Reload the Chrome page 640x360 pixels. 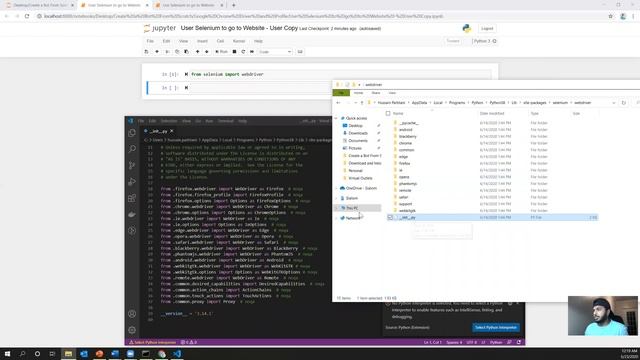27,16
